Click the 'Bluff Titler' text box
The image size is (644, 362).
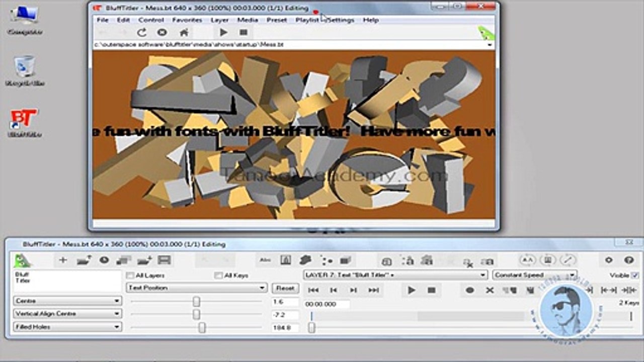point(67,282)
